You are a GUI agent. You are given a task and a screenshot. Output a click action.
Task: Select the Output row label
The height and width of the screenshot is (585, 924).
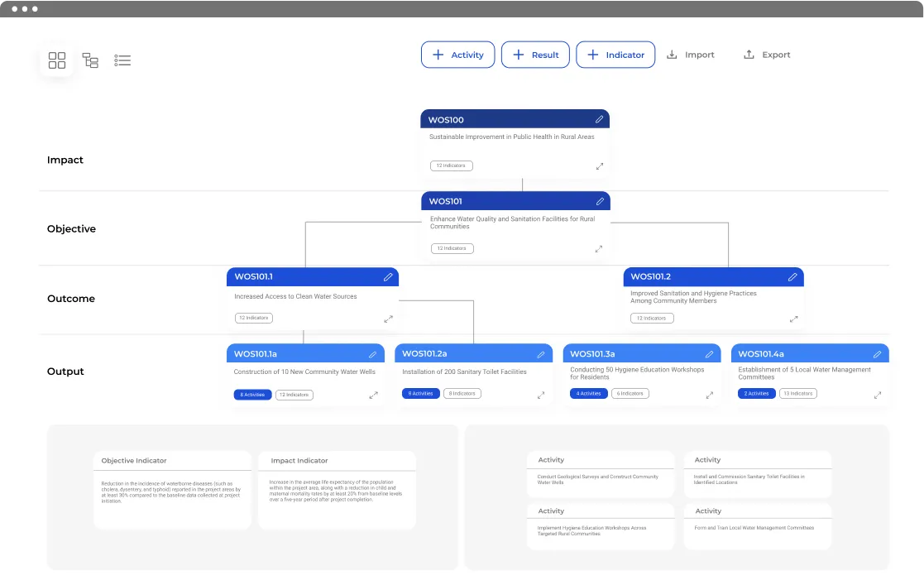65,372
